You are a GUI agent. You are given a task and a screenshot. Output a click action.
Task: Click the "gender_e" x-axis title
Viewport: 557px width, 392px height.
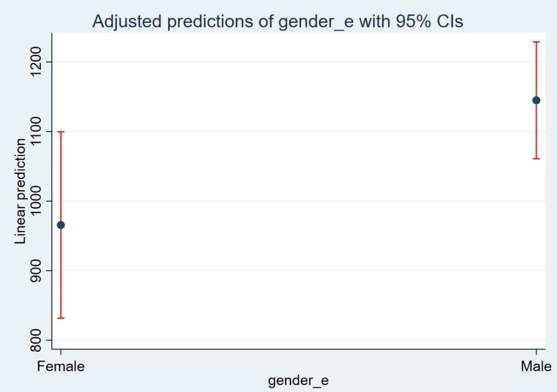298,381
